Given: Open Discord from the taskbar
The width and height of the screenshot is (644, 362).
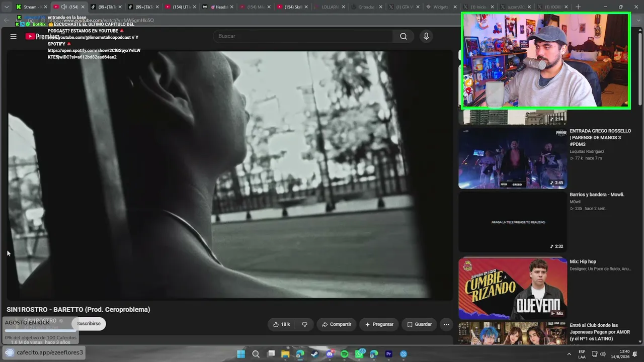Looking at the screenshot, I should pyautogui.click(x=330, y=354).
